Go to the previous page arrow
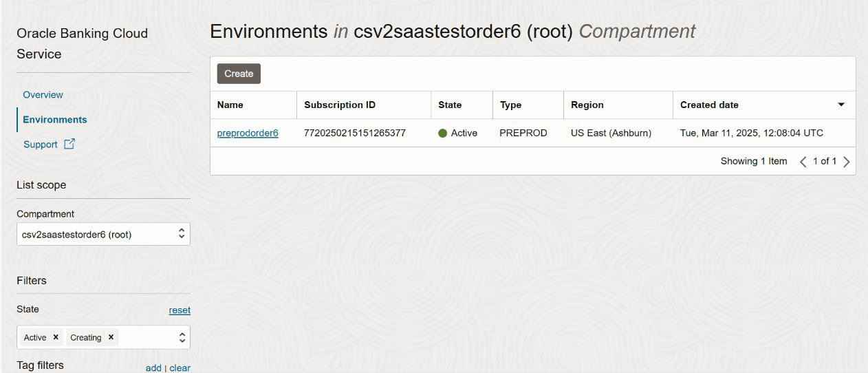 [x=803, y=162]
